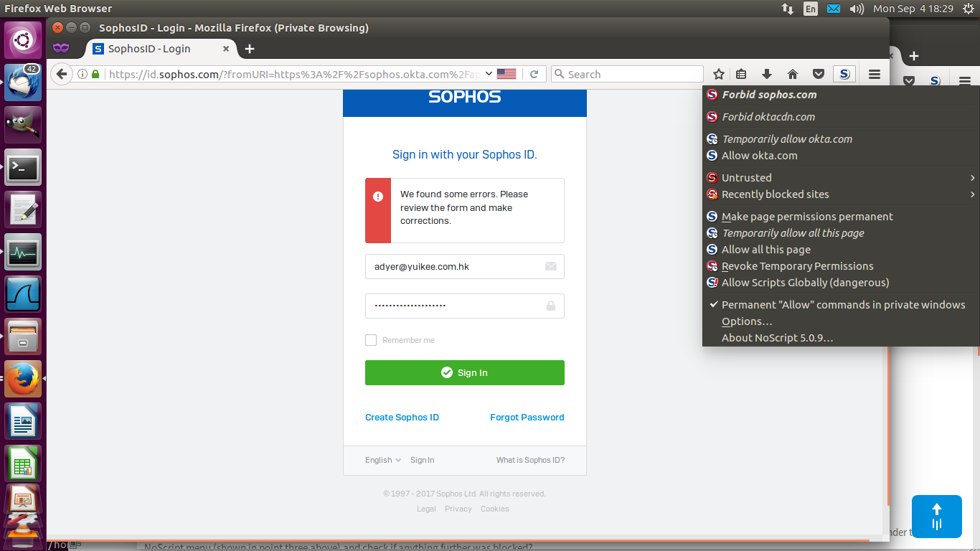The width and height of the screenshot is (980, 551).
Task: Open the Cookies footer link
Action: 495,509
